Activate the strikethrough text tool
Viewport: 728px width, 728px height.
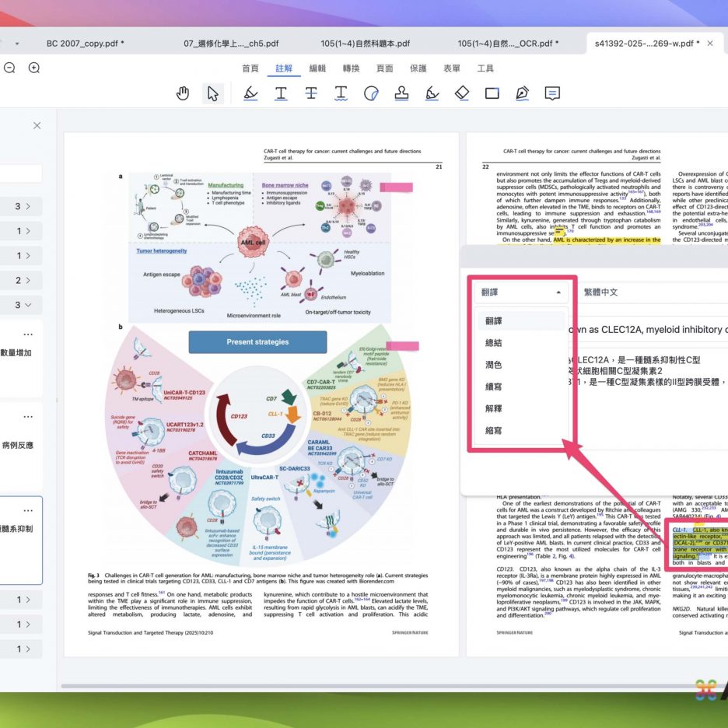(x=311, y=94)
